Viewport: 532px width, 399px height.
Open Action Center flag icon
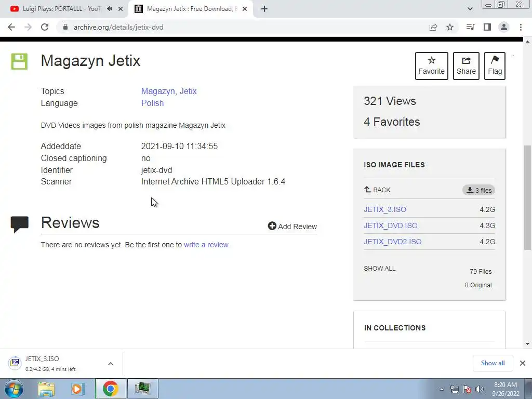click(467, 389)
